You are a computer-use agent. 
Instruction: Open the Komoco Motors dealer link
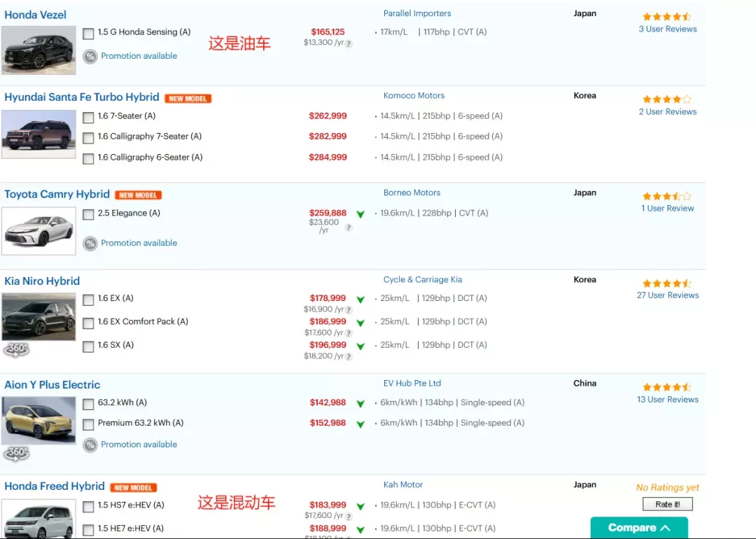click(414, 95)
